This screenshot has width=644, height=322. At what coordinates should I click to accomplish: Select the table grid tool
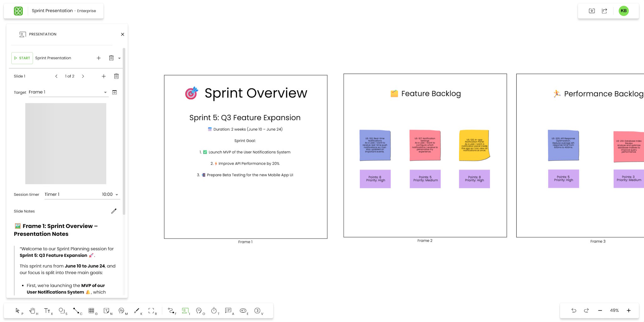point(91,311)
